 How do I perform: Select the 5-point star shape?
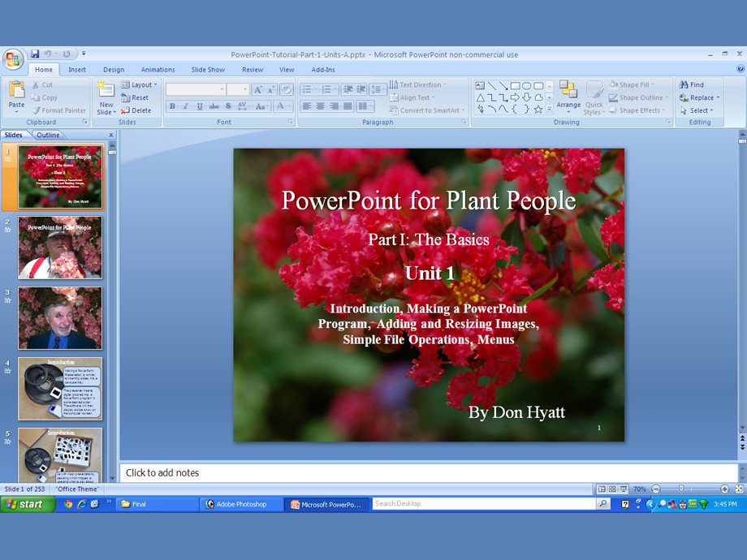[538, 110]
